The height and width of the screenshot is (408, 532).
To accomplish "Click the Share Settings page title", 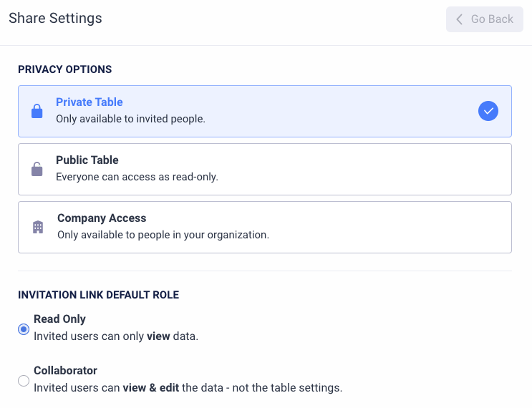I will [55, 19].
